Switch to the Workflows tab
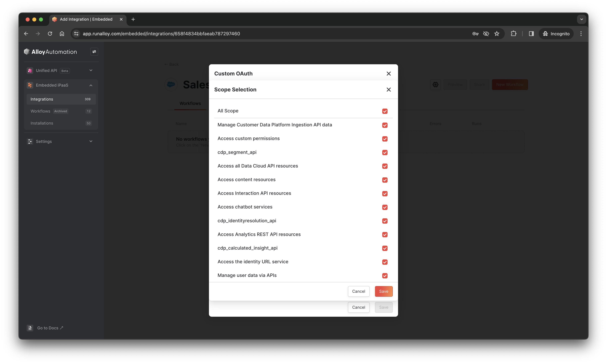 (x=190, y=104)
